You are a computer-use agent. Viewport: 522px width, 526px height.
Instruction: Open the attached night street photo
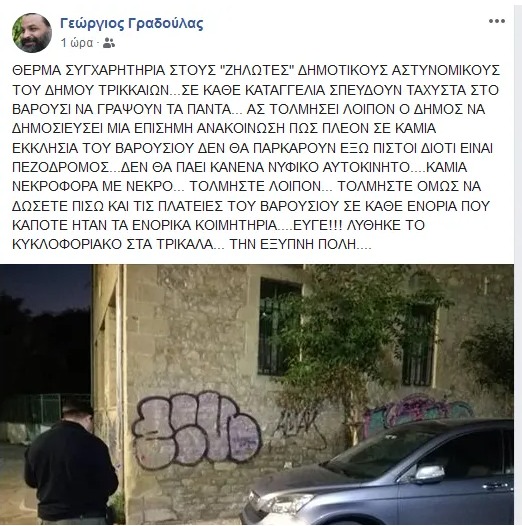coord(257,394)
